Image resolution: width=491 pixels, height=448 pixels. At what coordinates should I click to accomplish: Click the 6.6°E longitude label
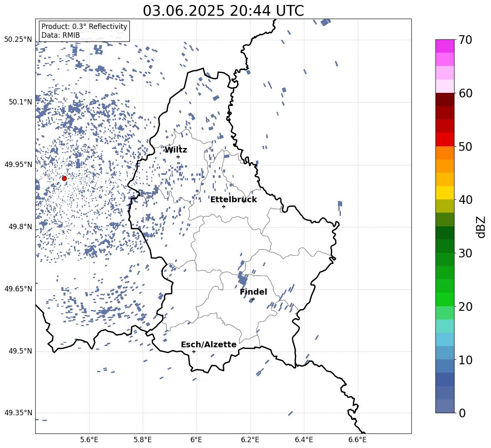point(357,440)
